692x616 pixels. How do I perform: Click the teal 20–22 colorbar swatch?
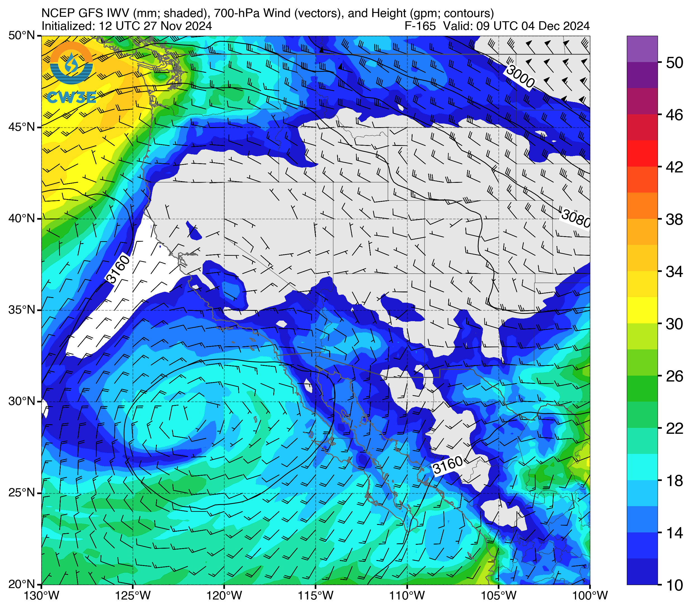(642, 441)
